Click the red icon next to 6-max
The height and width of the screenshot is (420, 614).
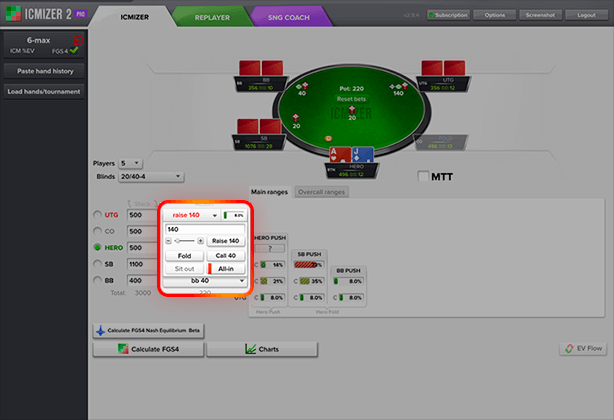coord(78,40)
